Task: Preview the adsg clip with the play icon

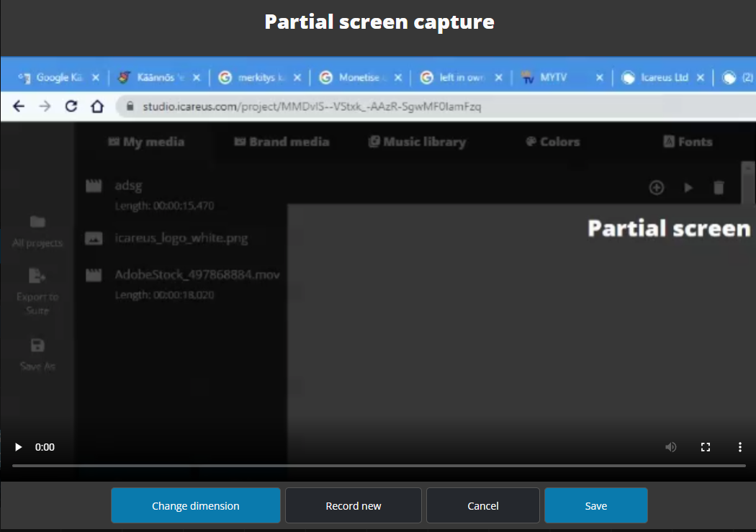Action: click(x=688, y=188)
